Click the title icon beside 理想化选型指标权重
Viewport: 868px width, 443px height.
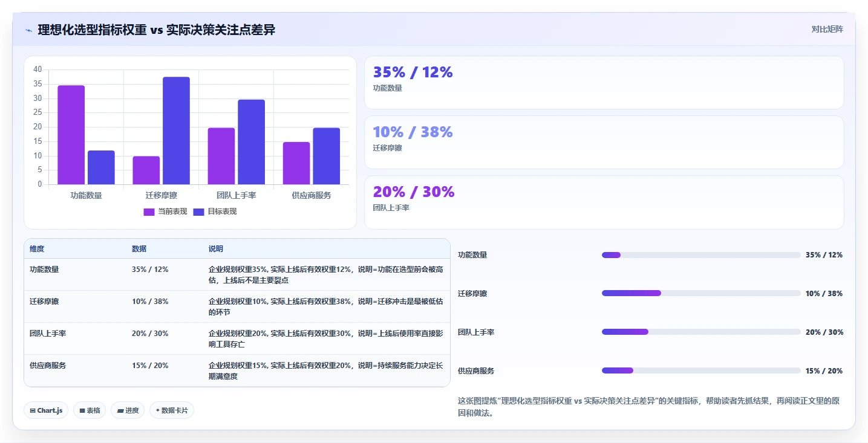click(x=28, y=30)
